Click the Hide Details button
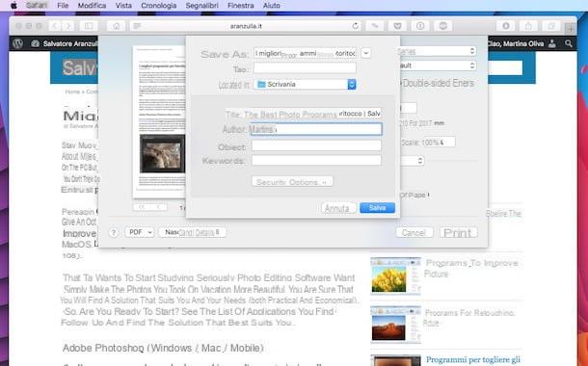The height and width of the screenshot is (366, 588). click(193, 232)
